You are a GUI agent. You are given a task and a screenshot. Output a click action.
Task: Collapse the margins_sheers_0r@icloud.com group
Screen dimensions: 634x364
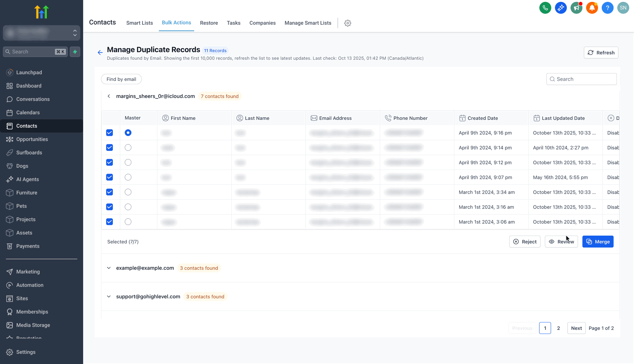[109, 96]
